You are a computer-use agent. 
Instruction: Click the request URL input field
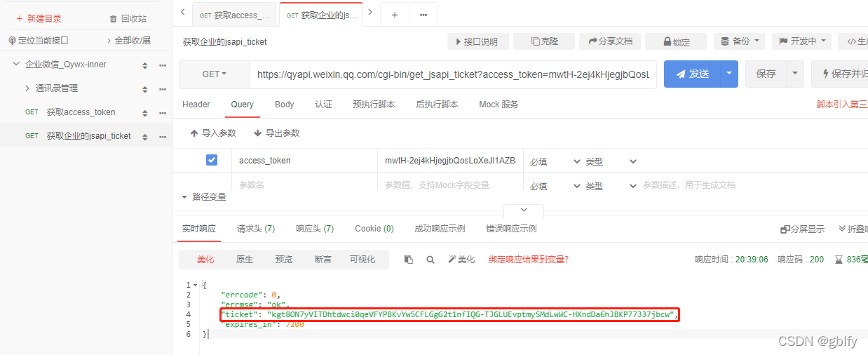[453, 74]
